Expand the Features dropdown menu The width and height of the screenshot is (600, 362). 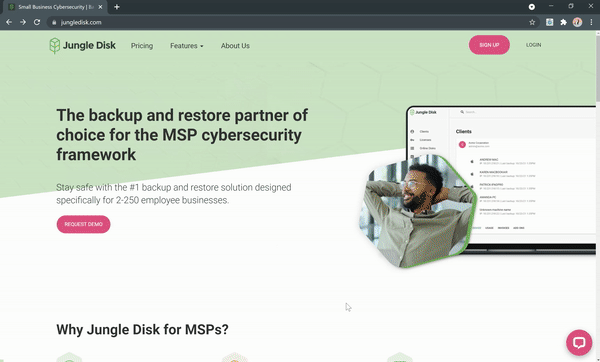(x=187, y=46)
